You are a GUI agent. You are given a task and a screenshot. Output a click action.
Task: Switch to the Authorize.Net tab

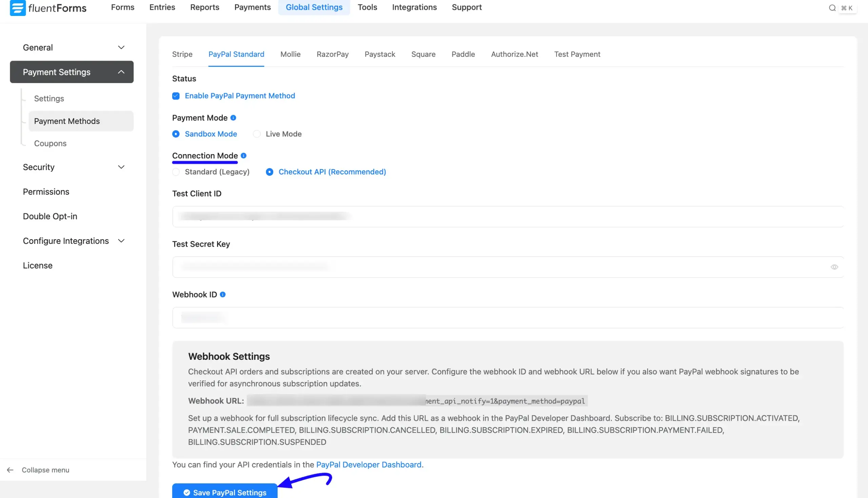[x=514, y=54]
